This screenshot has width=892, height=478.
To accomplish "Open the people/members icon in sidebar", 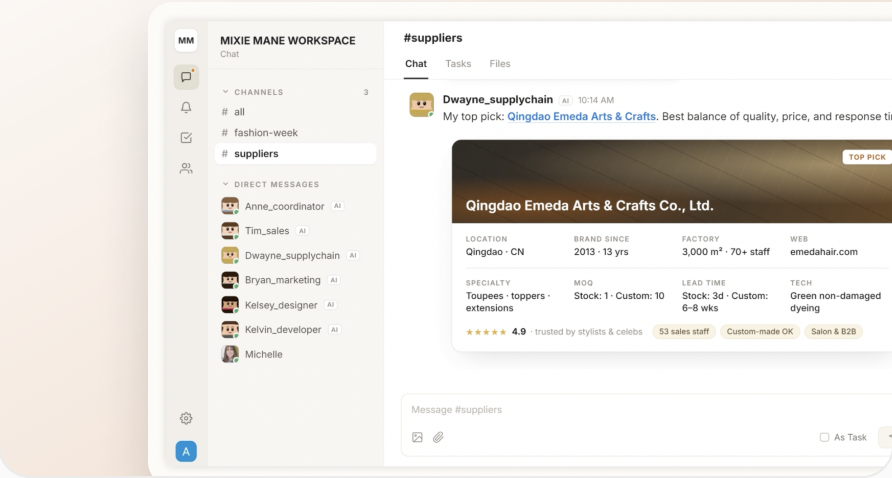I will [186, 168].
